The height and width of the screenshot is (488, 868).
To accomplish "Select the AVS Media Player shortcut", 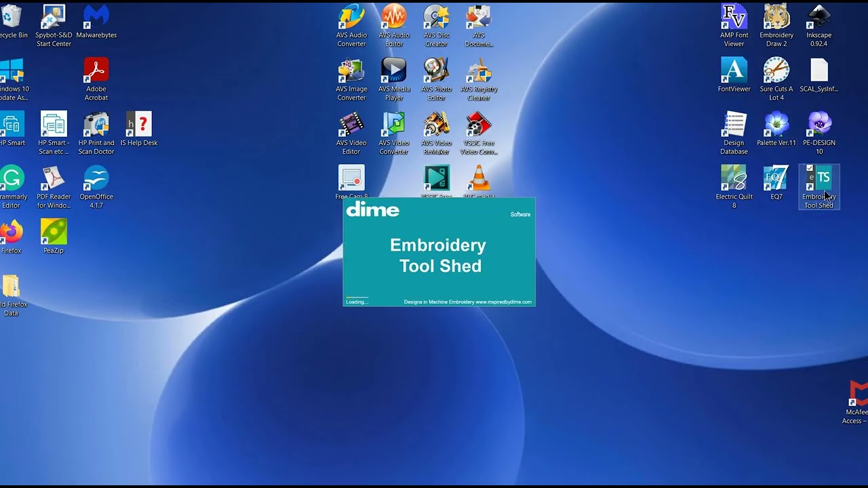I will coord(394,79).
